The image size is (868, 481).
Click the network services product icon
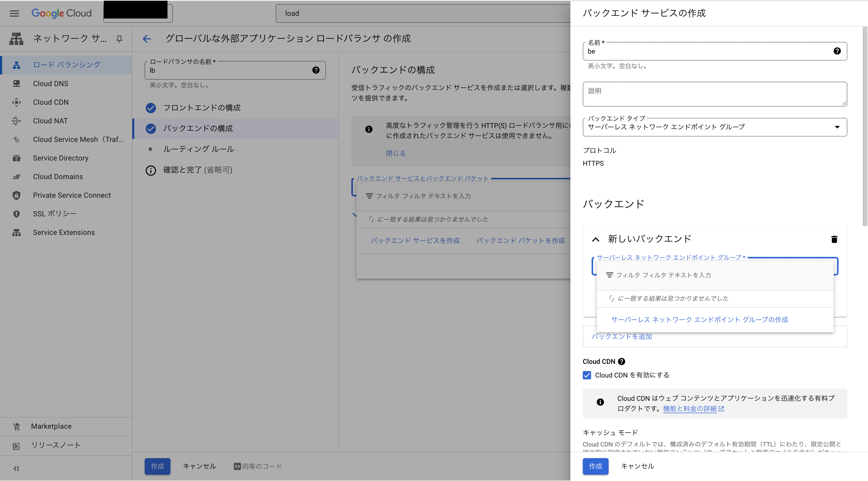pos(16,39)
